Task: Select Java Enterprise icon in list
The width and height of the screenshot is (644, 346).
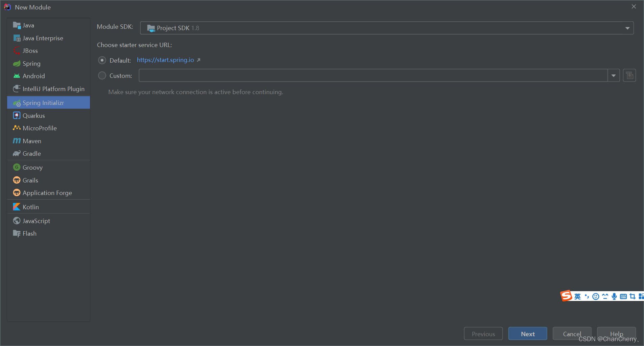Action: (x=17, y=38)
